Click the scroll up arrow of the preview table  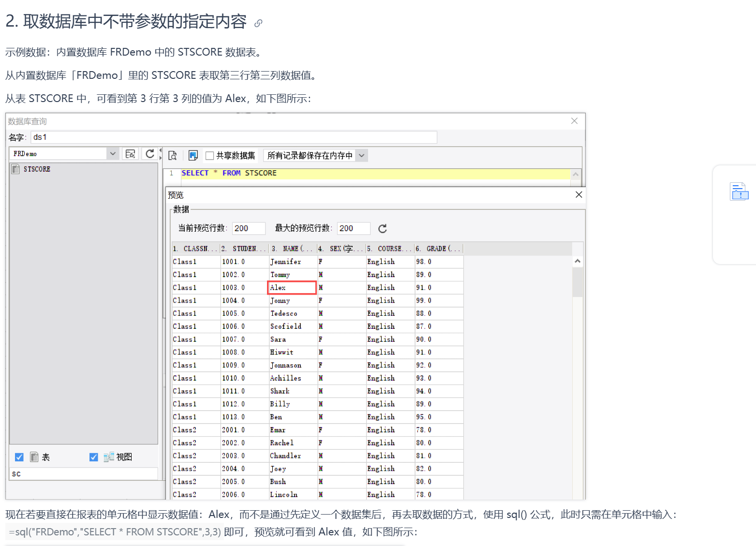click(x=577, y=261)
